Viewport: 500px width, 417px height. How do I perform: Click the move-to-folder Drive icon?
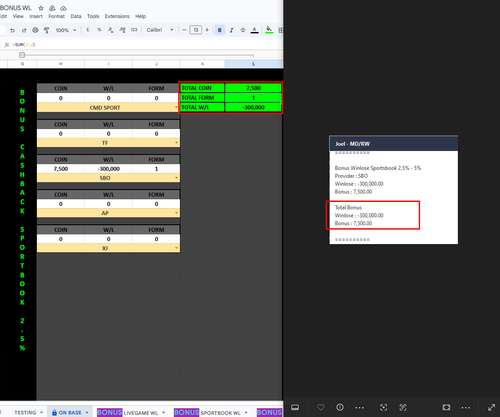click(52, 8)
